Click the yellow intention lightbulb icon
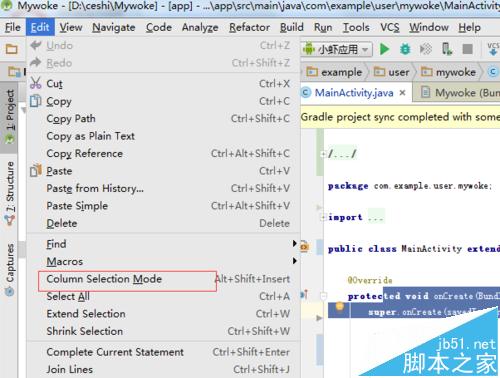This screenshot has width=500, height=378. click(x=340, y=306)
